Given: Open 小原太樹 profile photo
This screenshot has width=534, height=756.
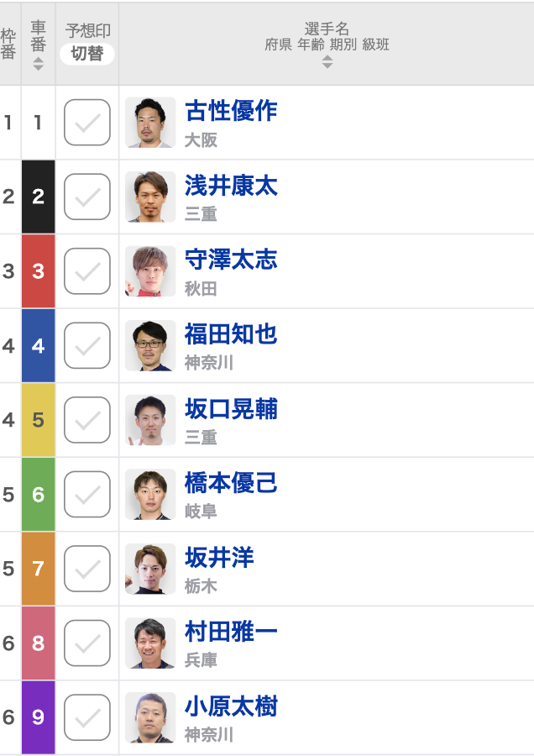Looking at the screenshot, I should tap(150, 717).
